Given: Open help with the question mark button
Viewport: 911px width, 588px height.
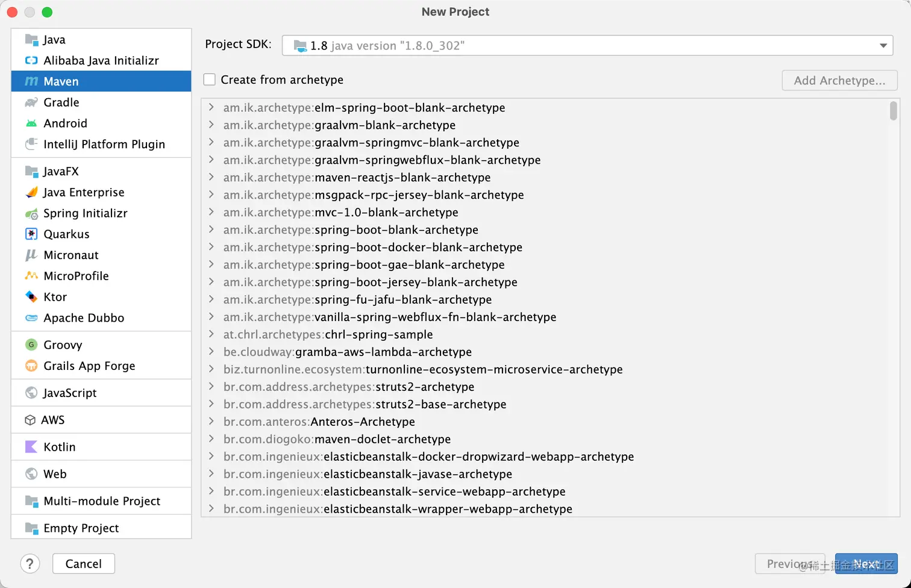Looking at the screenshot, I should tap(30, 564).
